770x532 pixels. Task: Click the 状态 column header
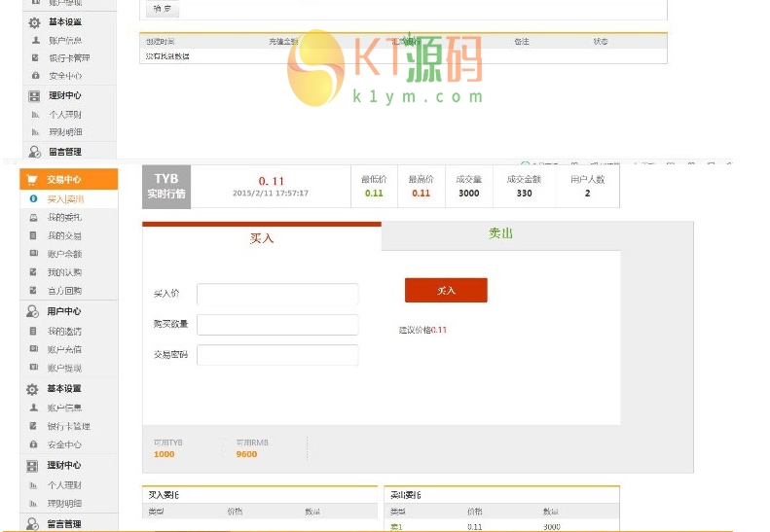pos(601,42)
